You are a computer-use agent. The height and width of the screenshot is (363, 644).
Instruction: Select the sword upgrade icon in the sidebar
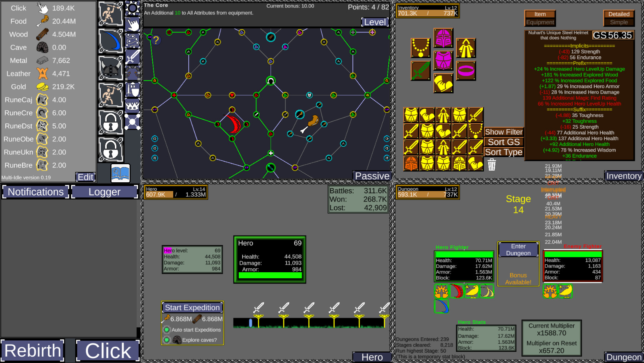[x=132, y=58]
